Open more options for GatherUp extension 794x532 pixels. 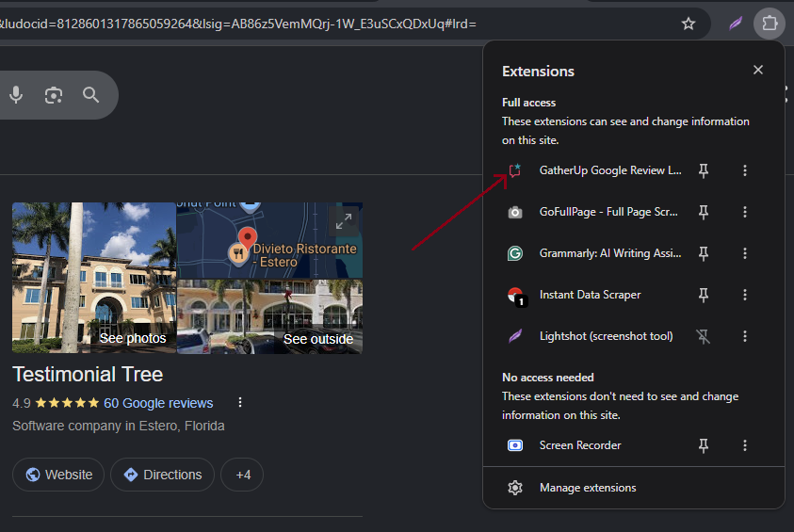(744, 170)
